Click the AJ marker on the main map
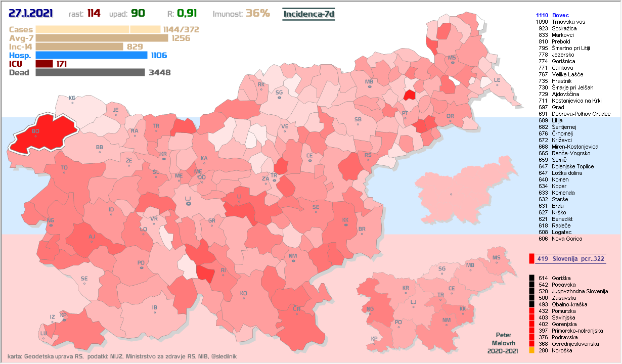This screenshot has height=364, width=622. (92, 239)
